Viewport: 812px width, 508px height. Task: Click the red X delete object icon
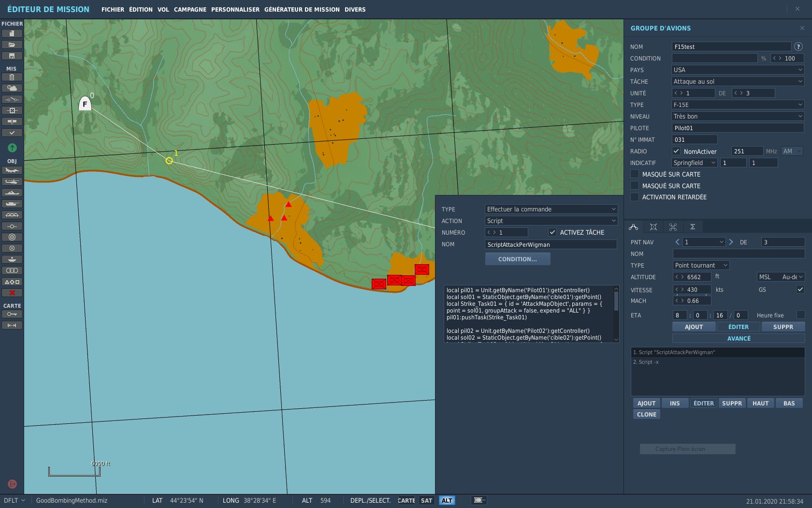point(12,293)
